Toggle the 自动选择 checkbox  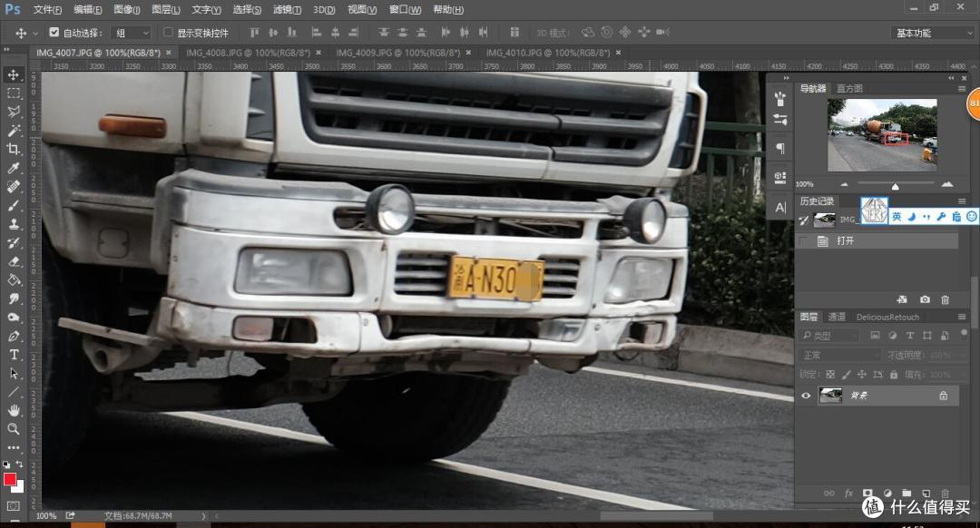[54, 33]
